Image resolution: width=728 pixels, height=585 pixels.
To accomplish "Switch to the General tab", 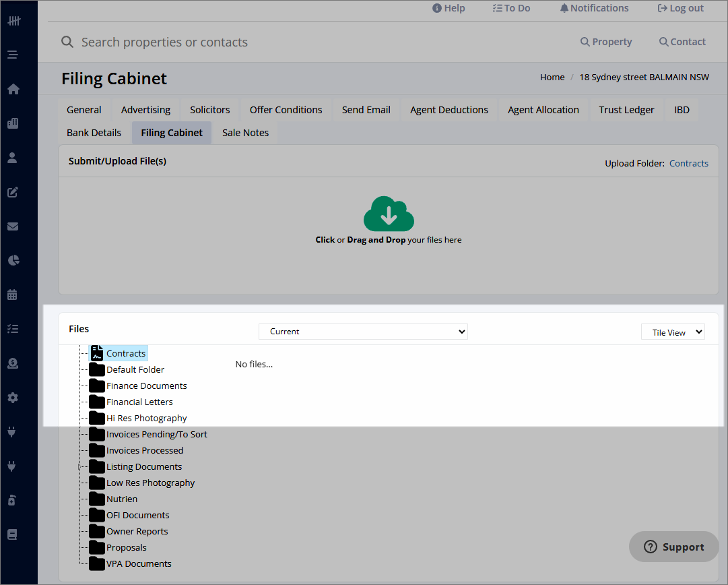I will (x=84, y=110).
